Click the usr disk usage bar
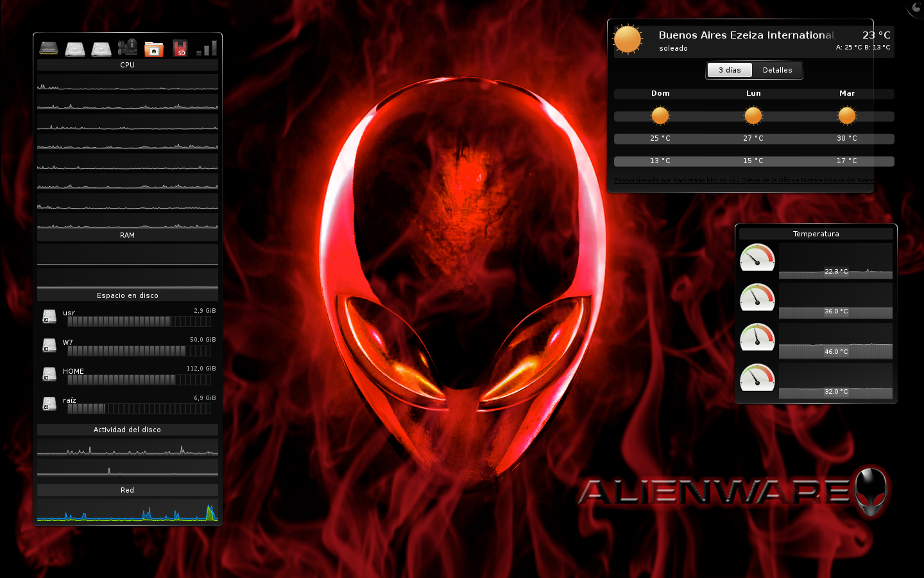This screenshot has height=578, width=924. coord(139,321)
